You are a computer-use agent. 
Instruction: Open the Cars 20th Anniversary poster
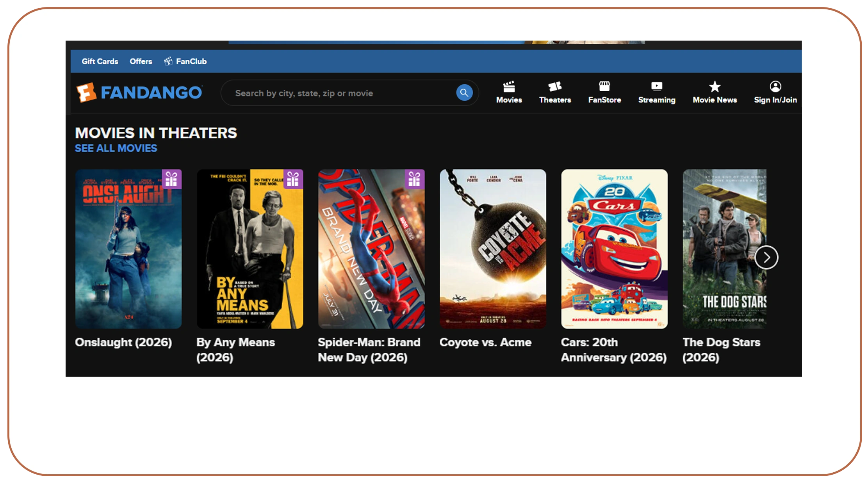tap(614, 249)
